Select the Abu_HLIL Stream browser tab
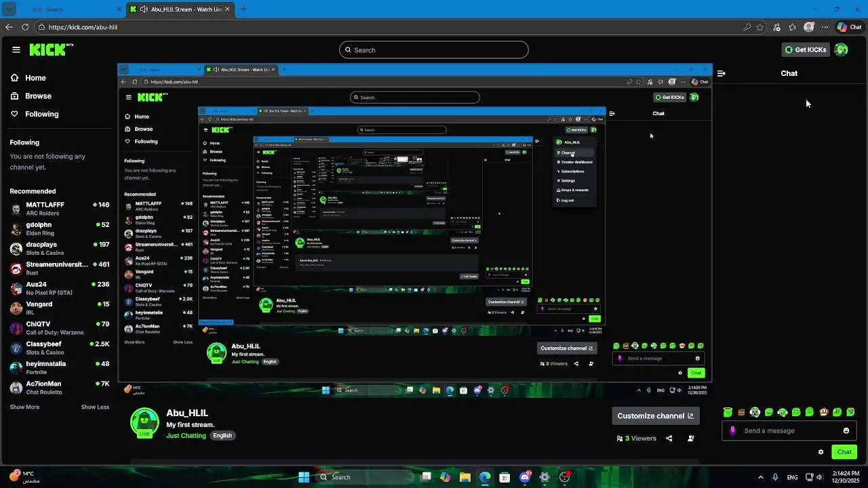This screenshot has width=868, height=488. click(180, 9)
